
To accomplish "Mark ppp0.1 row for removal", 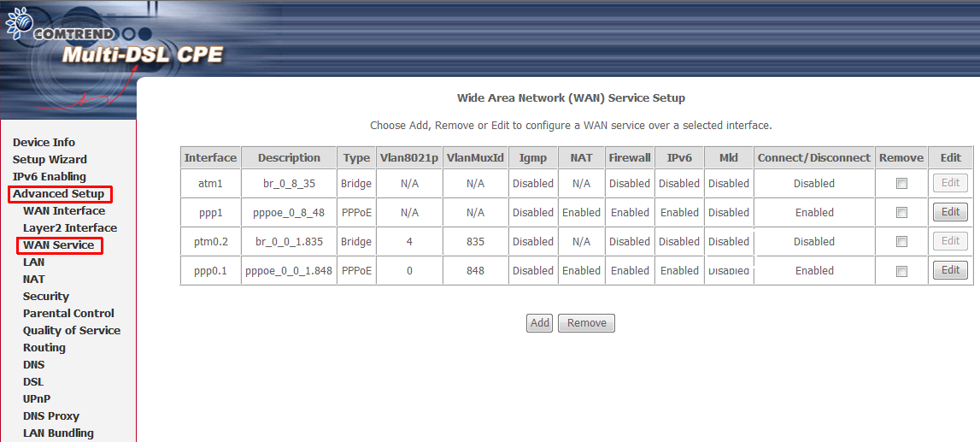I will (901, 271).
